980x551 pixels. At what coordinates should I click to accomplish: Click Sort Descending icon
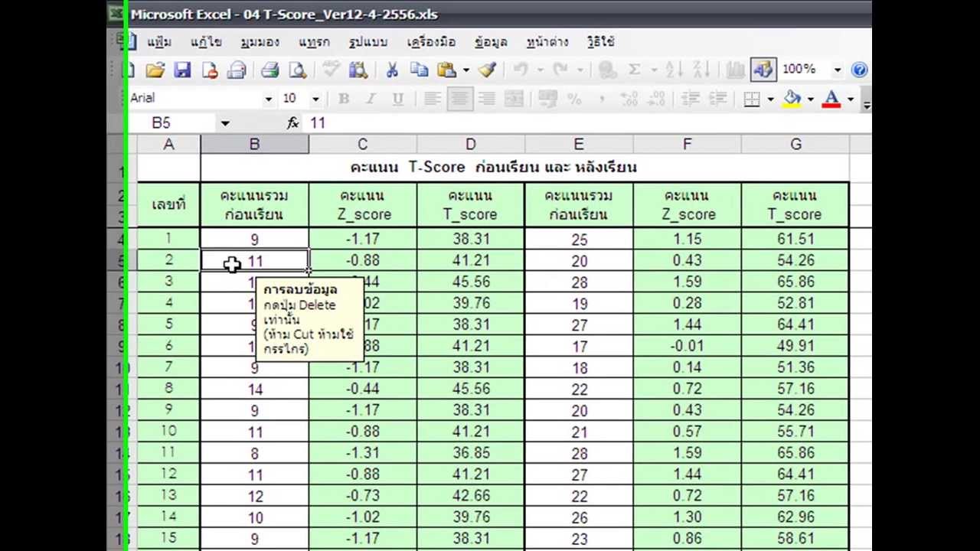tap(701, 70)
